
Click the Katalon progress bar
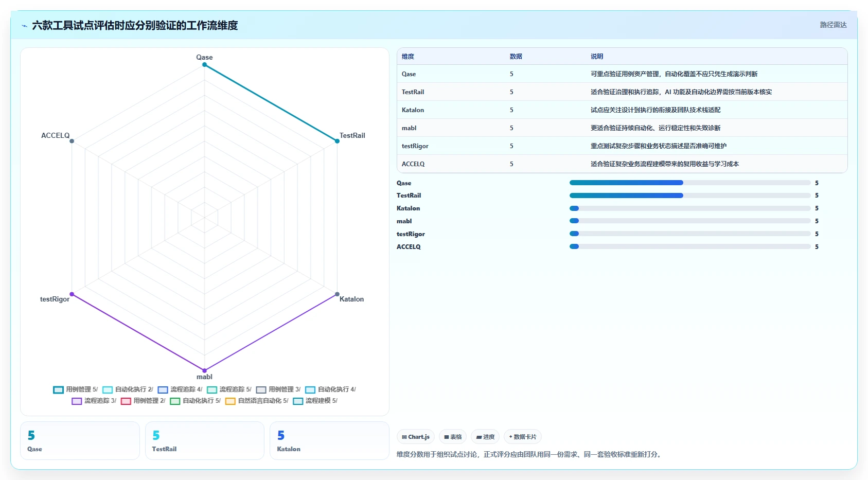690,208
